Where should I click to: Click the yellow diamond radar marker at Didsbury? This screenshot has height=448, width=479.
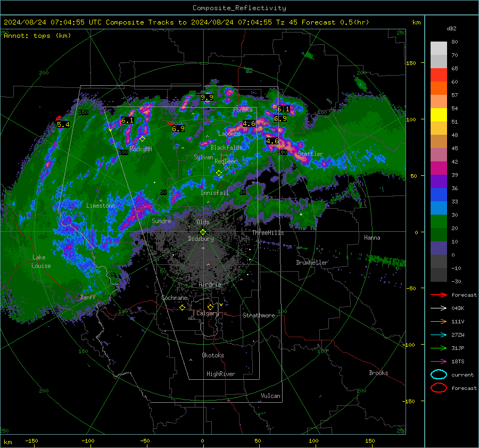point(203,232)
